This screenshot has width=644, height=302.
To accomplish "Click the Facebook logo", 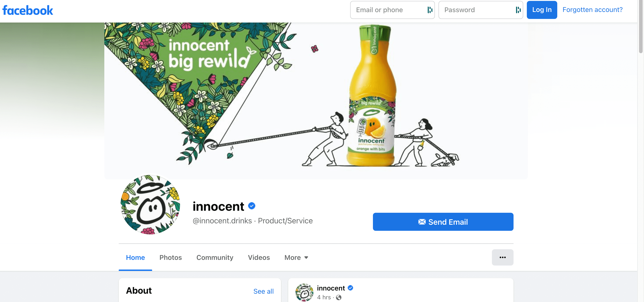I will (28, 10).
